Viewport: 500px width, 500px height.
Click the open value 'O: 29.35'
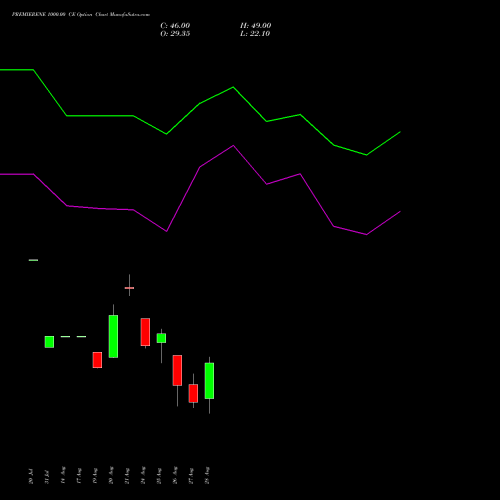175,34
